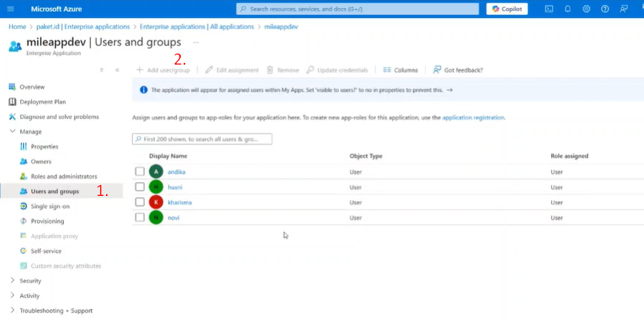Open the application registration link
Image resolution: width=644 pixels, height=320 pixels.
coord(473,118)
